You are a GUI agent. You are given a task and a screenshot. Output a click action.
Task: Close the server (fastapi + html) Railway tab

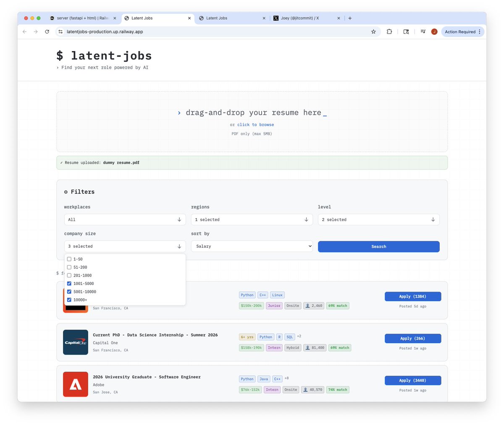[115, 18]
